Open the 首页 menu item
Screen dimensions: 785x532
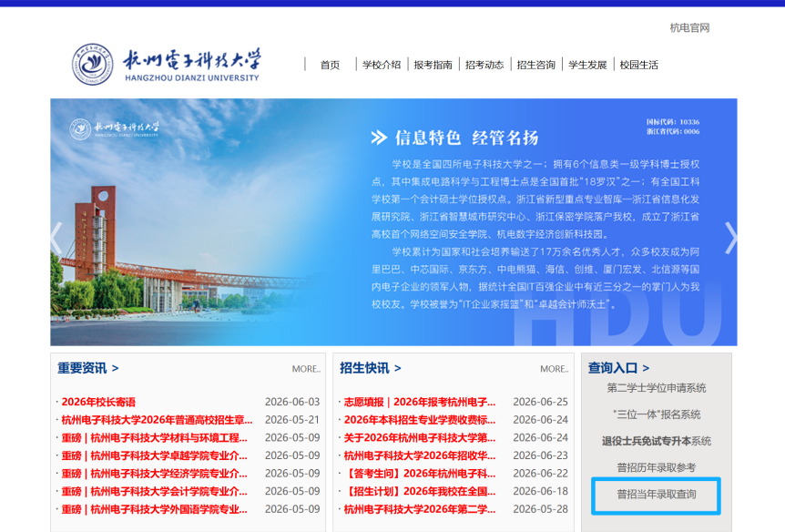330,65
